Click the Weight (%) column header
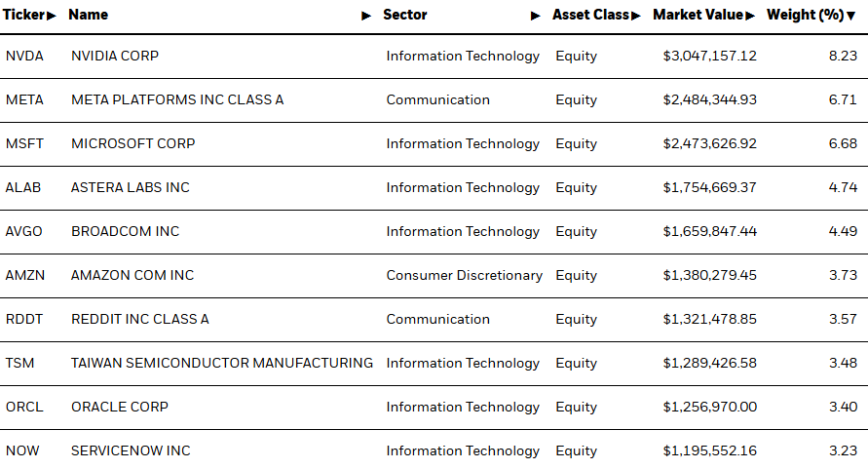868x469 pixels. click(x=806, y=15)
